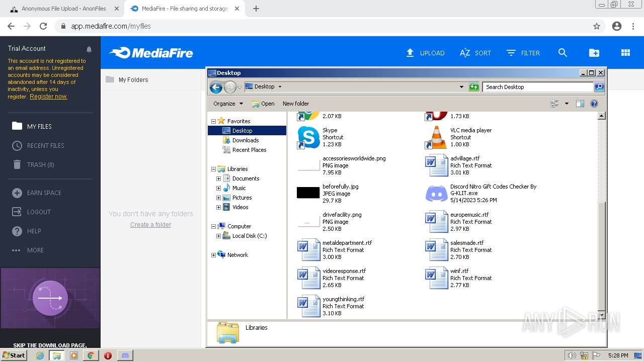
Task: Expand the Pictures library node
Action: 218,198
